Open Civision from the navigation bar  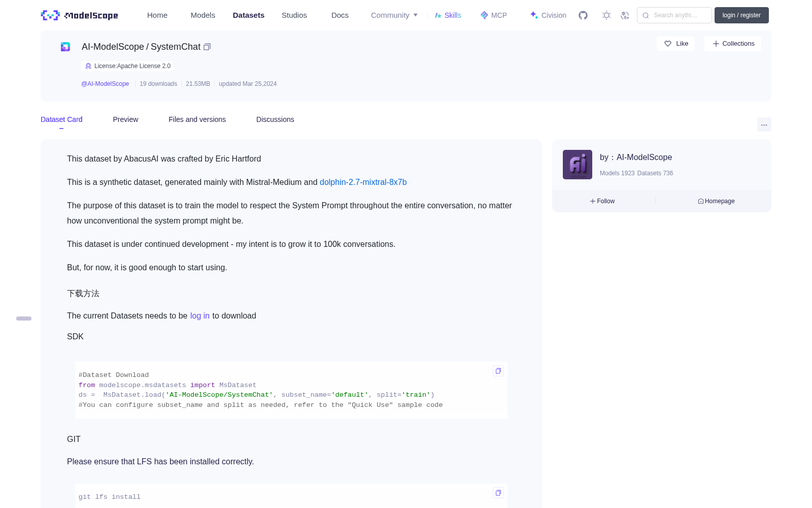[x=548, y=15]
